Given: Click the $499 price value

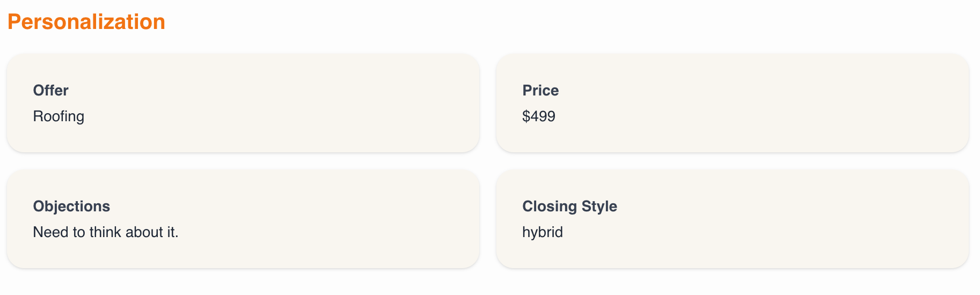Looking at the screenshot, I should [x=539, y=116].
